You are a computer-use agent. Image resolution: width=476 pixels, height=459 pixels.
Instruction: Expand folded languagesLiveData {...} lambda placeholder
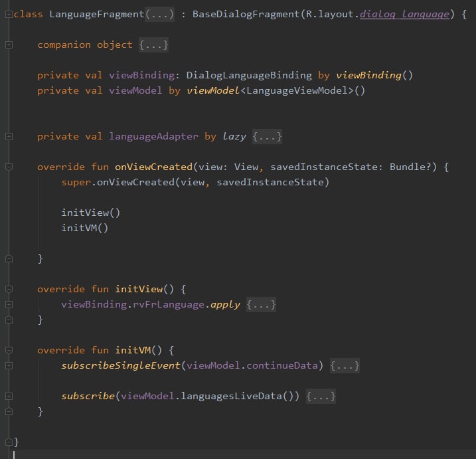[x=321, y=396]
